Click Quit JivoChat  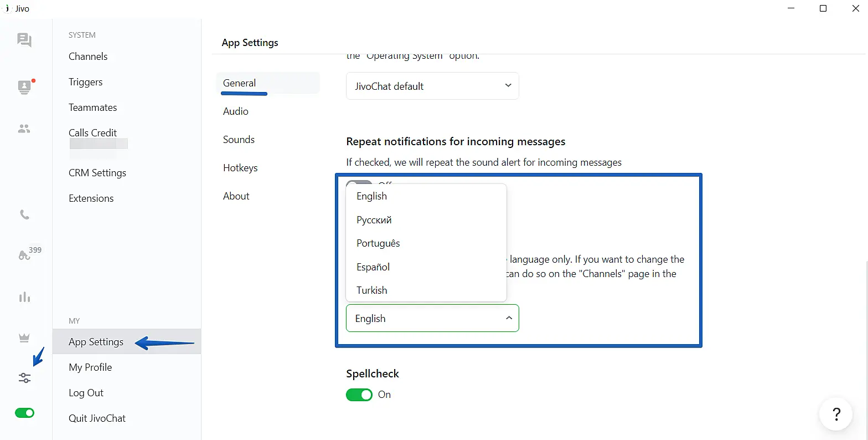[97, 418]
